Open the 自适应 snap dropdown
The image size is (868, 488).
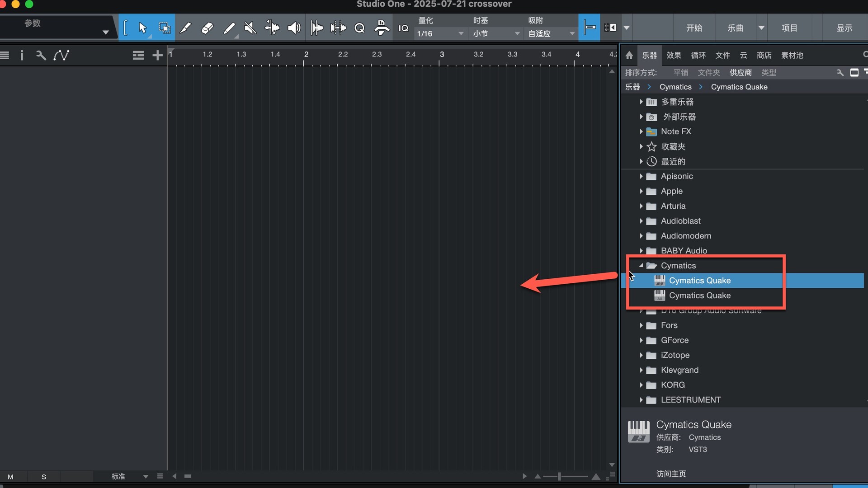551,33
